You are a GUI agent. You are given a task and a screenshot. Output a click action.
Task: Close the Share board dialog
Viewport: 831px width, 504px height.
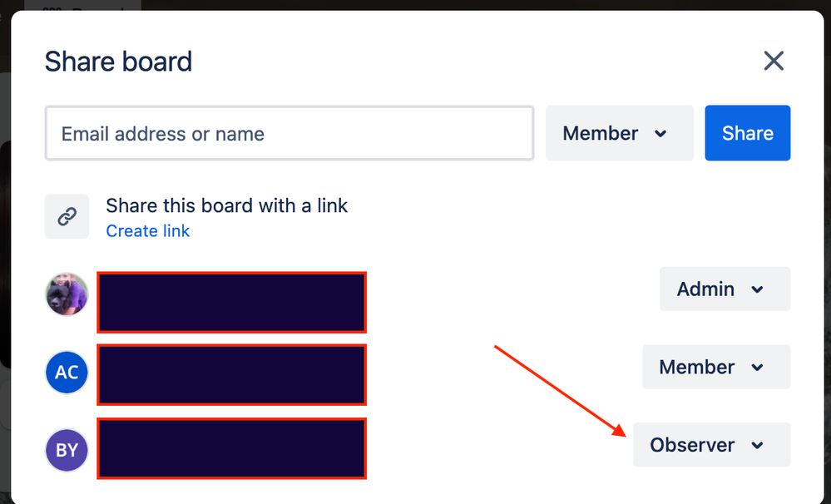point(774,61)
